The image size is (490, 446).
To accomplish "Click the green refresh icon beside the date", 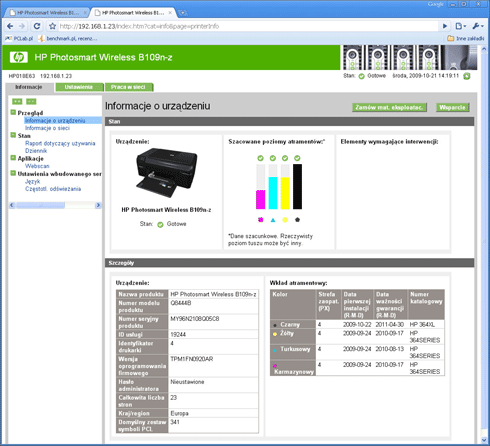I will [x=467, y=76].
